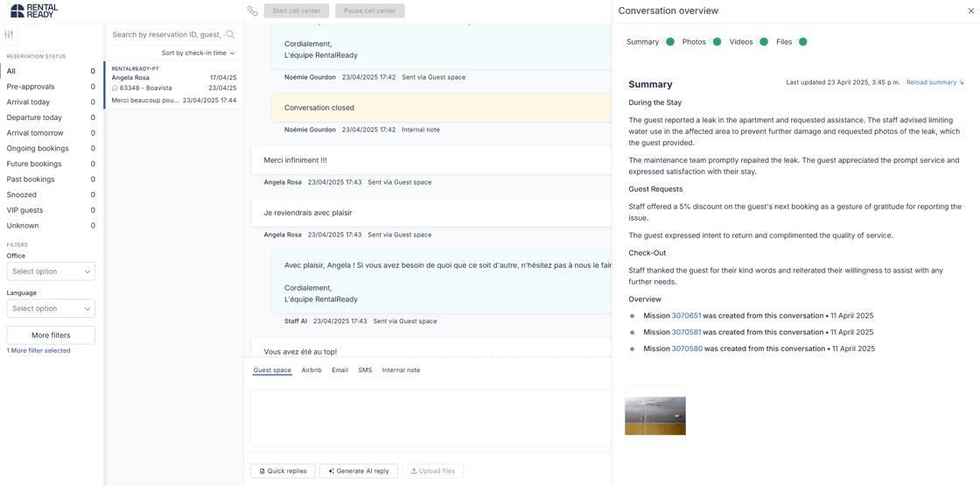
Task: Click Generate AI reply button
Action: [358, 471]
